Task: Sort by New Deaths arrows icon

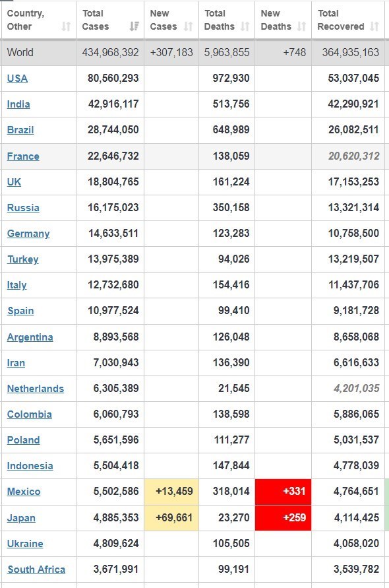Action: [x=301, y=26]
